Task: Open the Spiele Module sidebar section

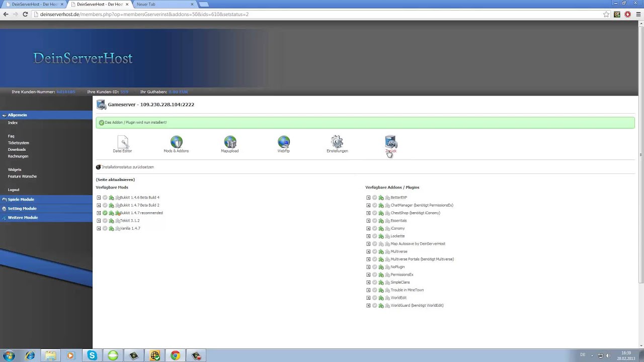Action: 46,200
